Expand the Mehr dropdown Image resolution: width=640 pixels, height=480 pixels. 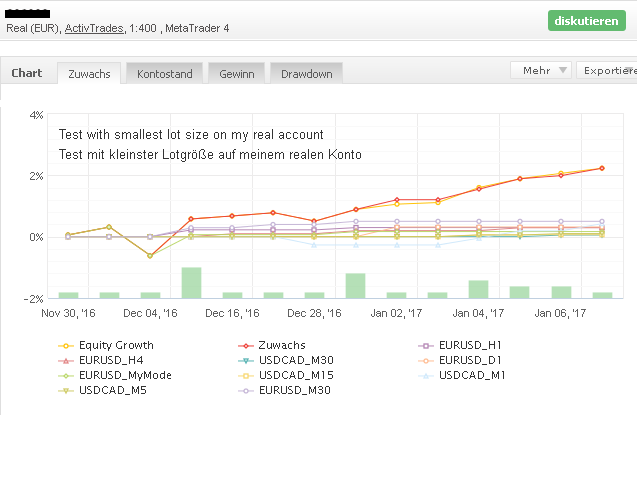point(540,71)
